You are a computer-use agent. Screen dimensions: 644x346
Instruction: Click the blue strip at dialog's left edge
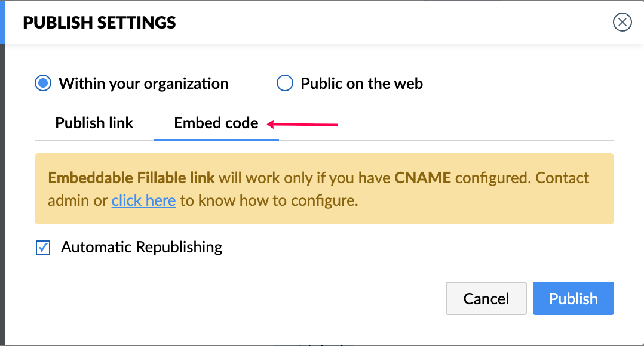click(x=2, y=21)
